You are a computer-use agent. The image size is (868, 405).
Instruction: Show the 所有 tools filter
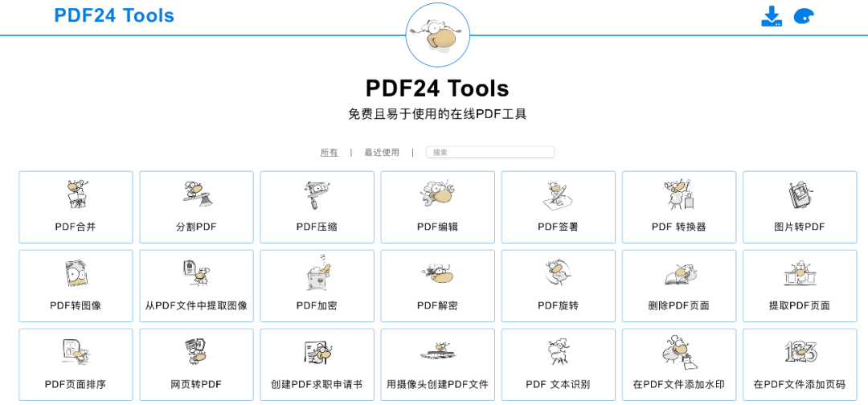[x=330, y=153]
